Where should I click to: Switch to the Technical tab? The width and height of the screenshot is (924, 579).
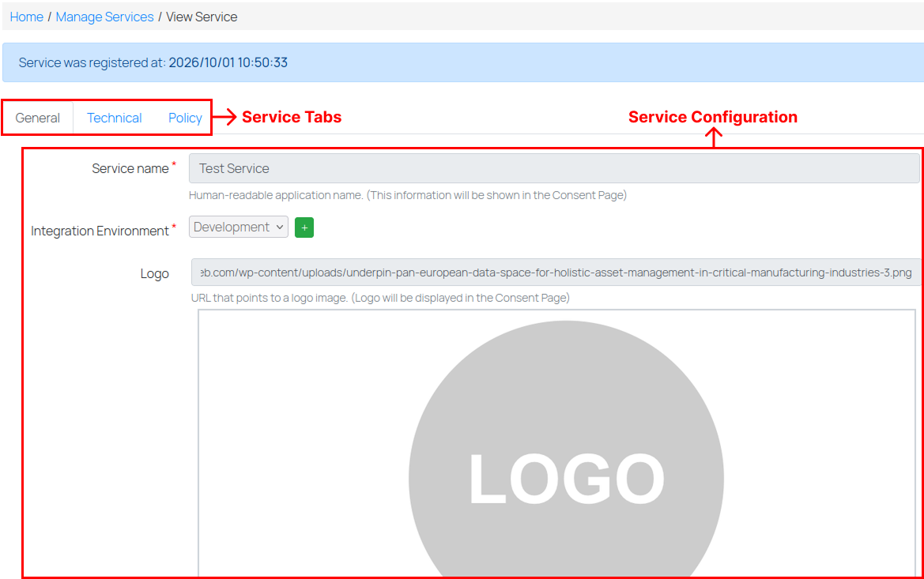point(115,118)
